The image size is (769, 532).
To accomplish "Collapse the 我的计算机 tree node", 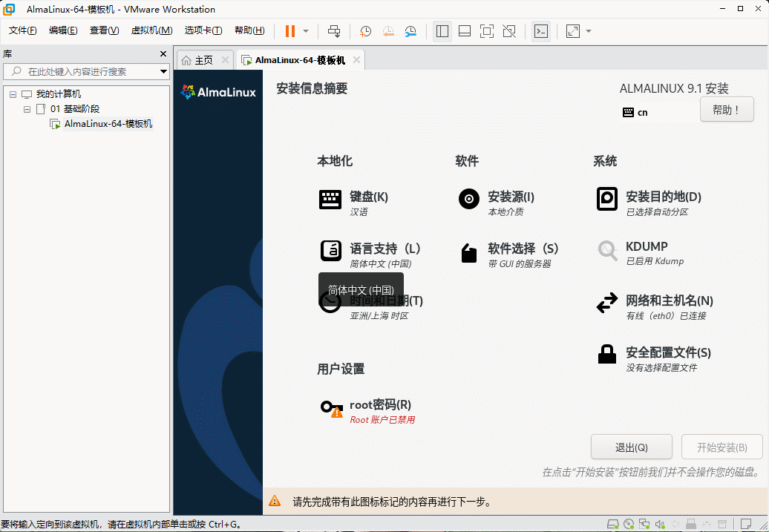I will click(13, 93).
